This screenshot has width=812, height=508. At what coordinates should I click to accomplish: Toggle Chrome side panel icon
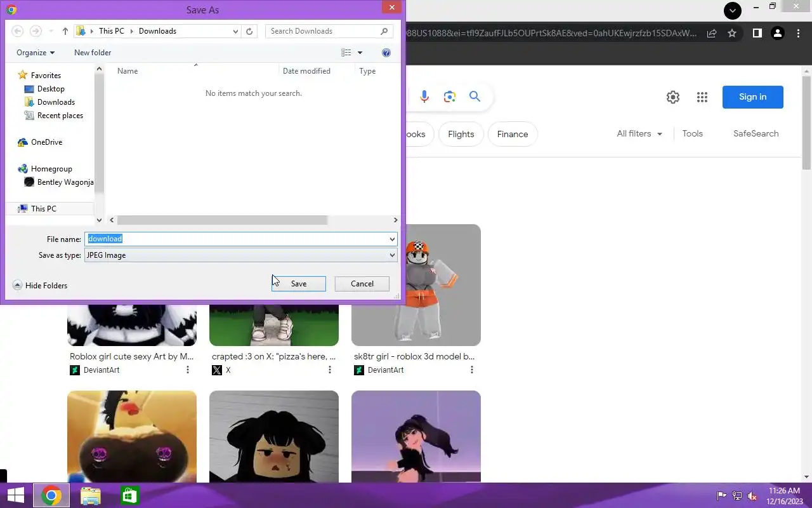click(757, 33)
